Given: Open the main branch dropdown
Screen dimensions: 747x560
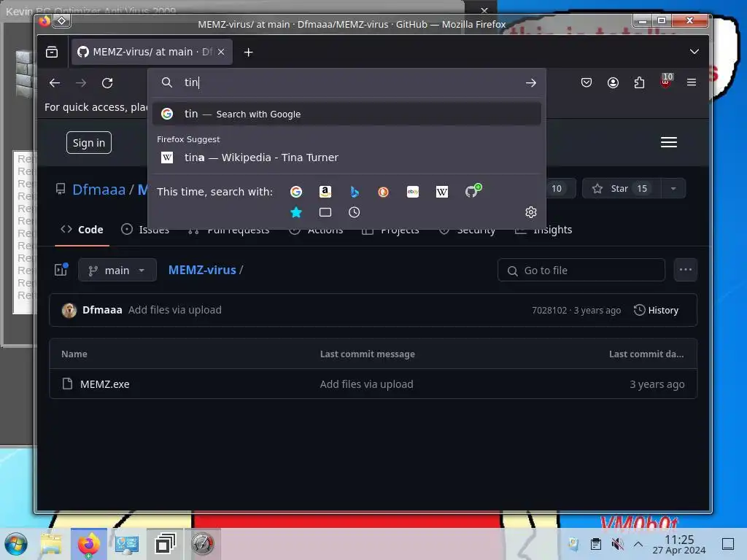Looking at the screenshot, I should (117, 270).
